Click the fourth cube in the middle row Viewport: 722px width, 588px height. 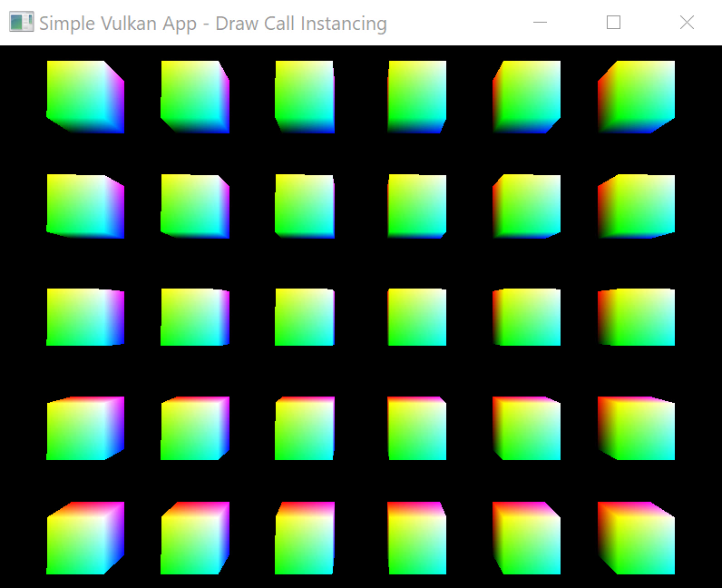pyautogui.click(x=417, y=318)
